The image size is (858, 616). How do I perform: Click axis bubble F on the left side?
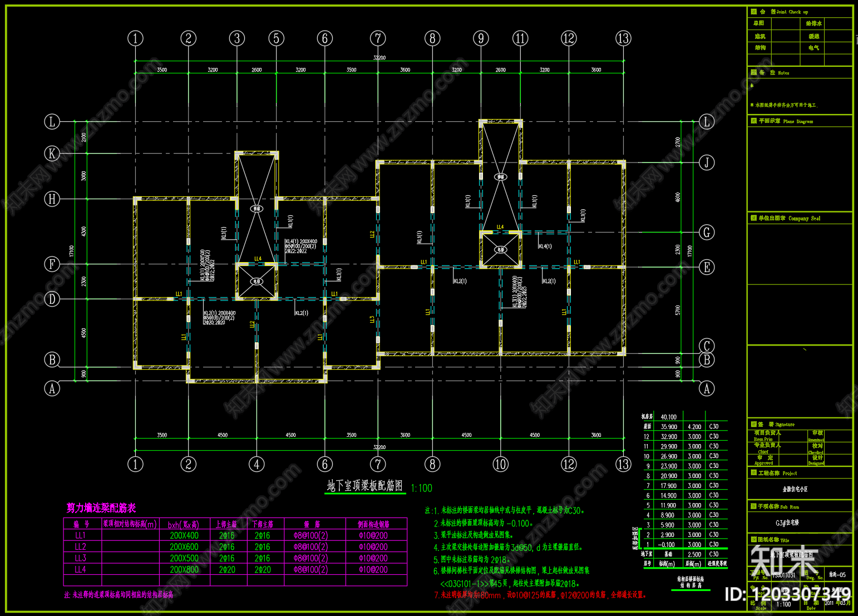(52, 264)
